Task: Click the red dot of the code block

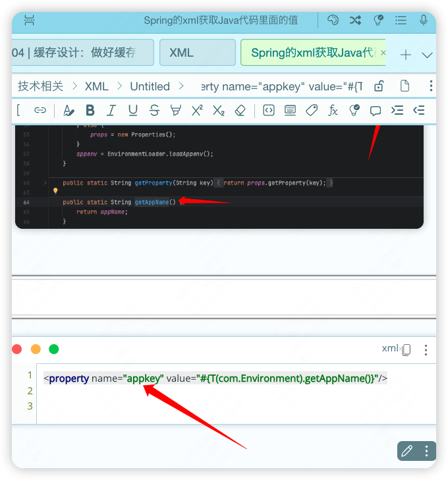Action: (x=17, y=349)
